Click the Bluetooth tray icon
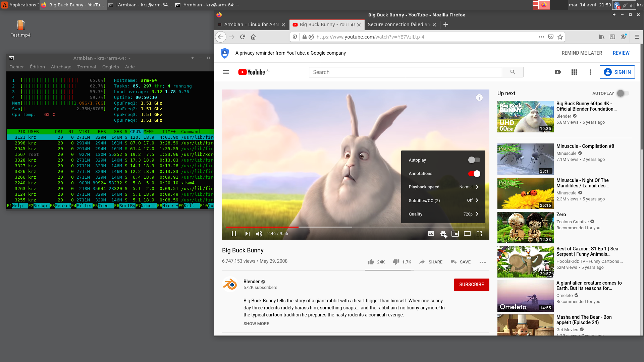This screenshot has height=362, width=644. 616,5
